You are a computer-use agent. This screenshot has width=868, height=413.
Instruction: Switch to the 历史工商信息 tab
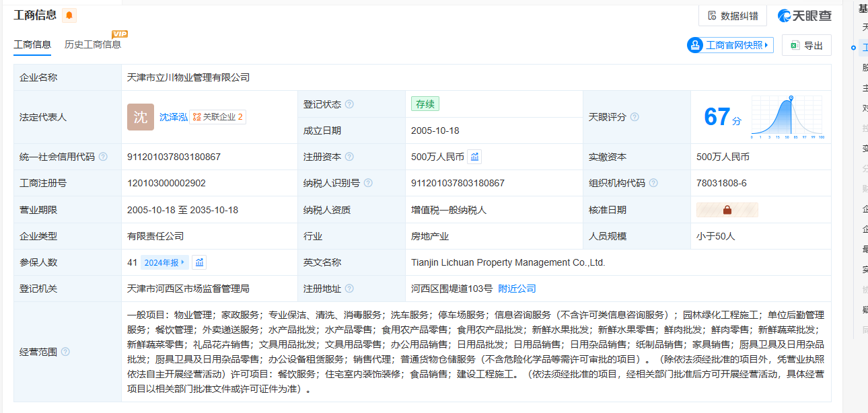point(93,44)
